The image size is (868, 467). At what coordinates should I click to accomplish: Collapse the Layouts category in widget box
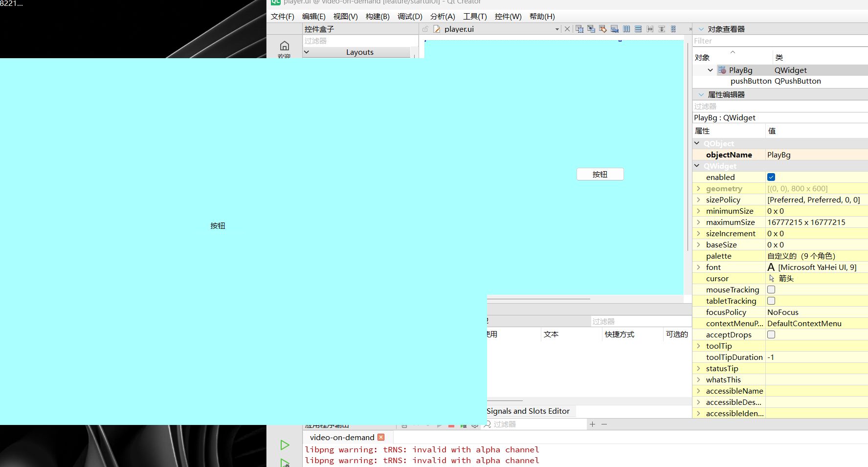click(x=307, y=52)
